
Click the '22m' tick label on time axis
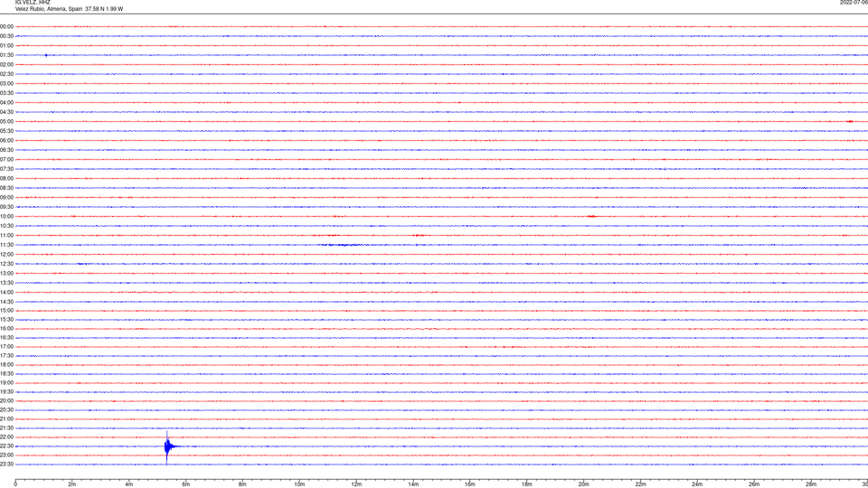point(640,484)
